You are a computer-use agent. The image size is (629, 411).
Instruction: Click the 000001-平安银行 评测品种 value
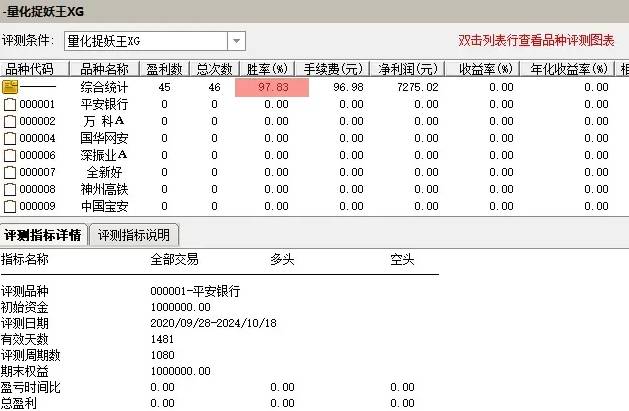pos(195,291)
